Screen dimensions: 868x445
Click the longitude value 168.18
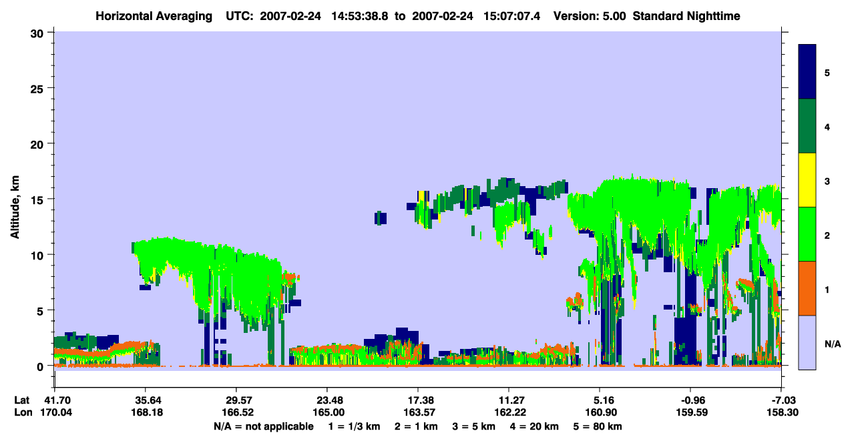(146, 412)
